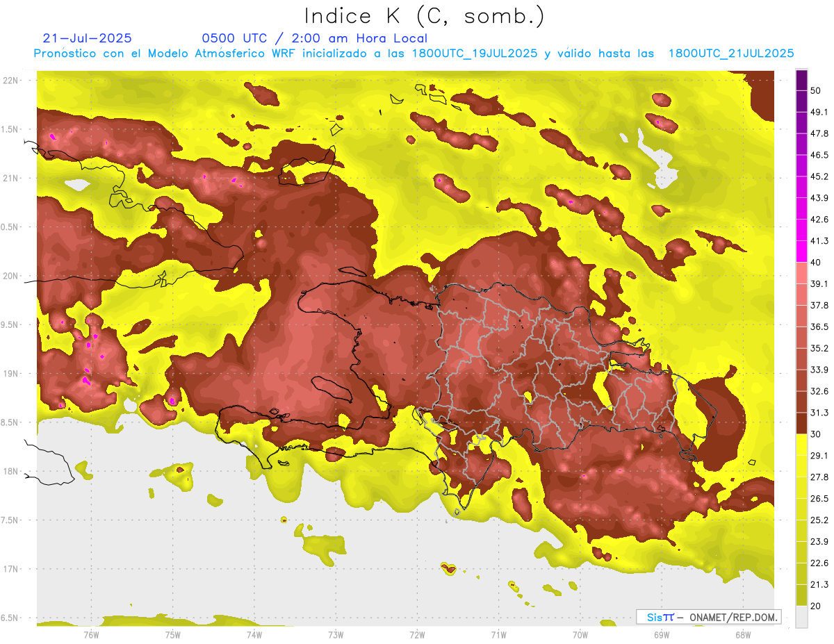Click the '45.2' color scale value
834x644 pixels.
pyautogui.click(x=819, y=176)
